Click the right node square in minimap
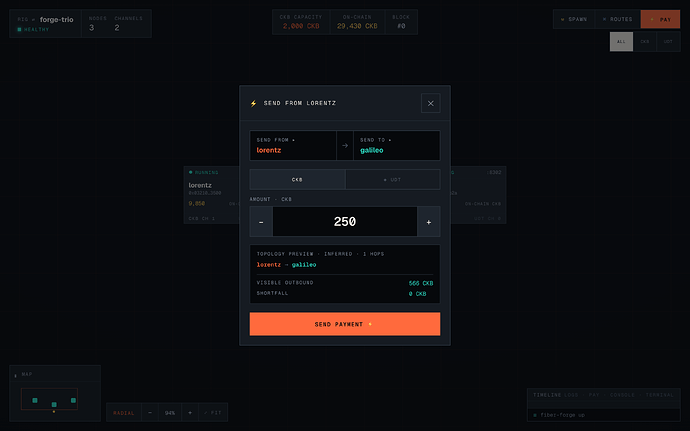 click(73, 400)
